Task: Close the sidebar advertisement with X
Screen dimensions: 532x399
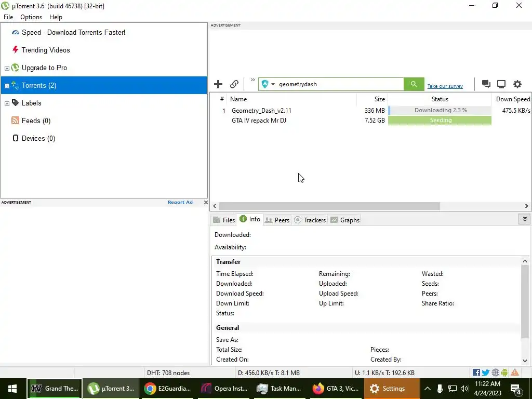Action: [x=206, y=202]
